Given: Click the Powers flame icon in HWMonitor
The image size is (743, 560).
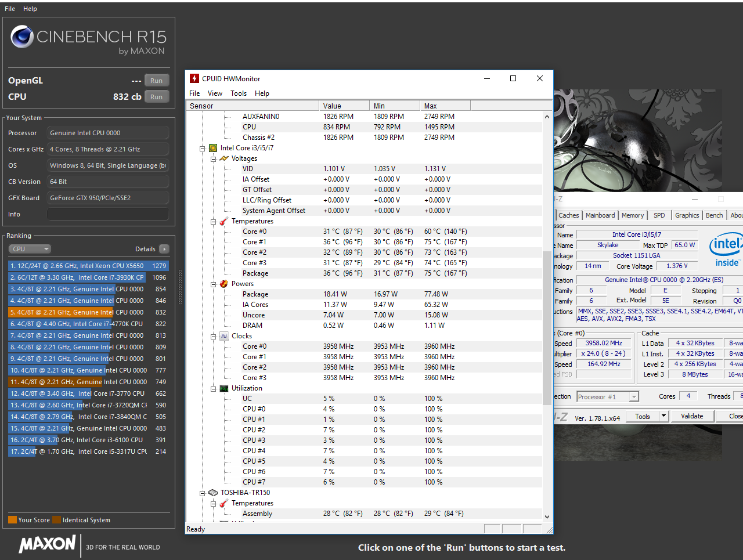Looking at the screenshot, I should [224, 284].
